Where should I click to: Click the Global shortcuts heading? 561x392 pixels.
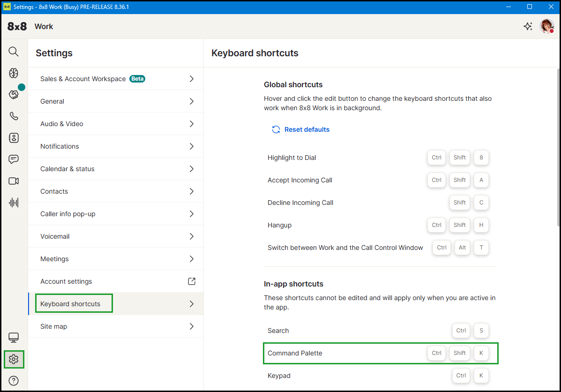[293, 85]
